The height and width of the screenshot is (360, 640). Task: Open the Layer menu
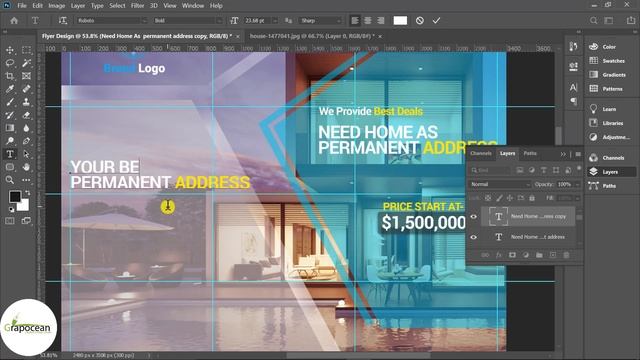tap(78, 6)
